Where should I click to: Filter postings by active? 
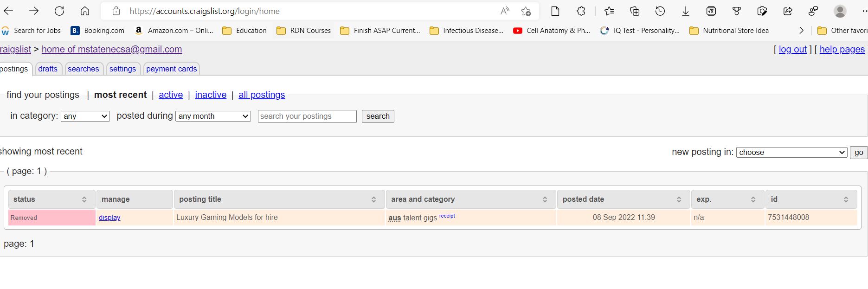(171, 95)
